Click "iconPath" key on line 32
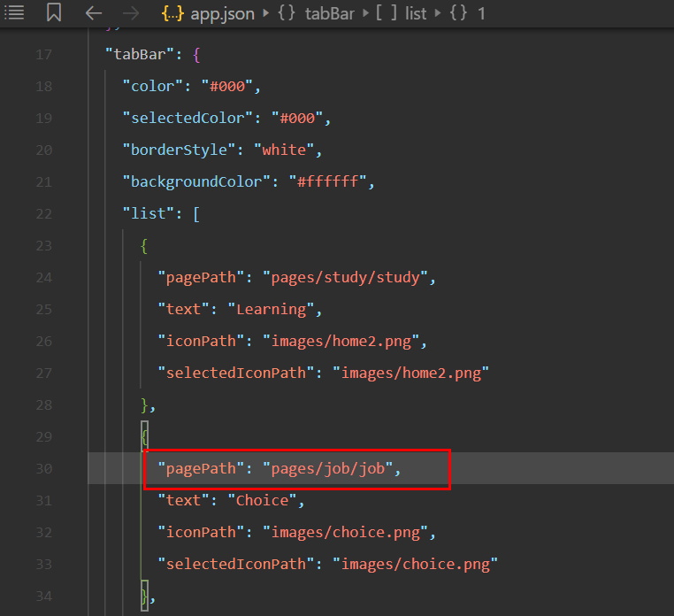Image resolution: width=674 pixels, height=616 pixels. tap(201, 533)
